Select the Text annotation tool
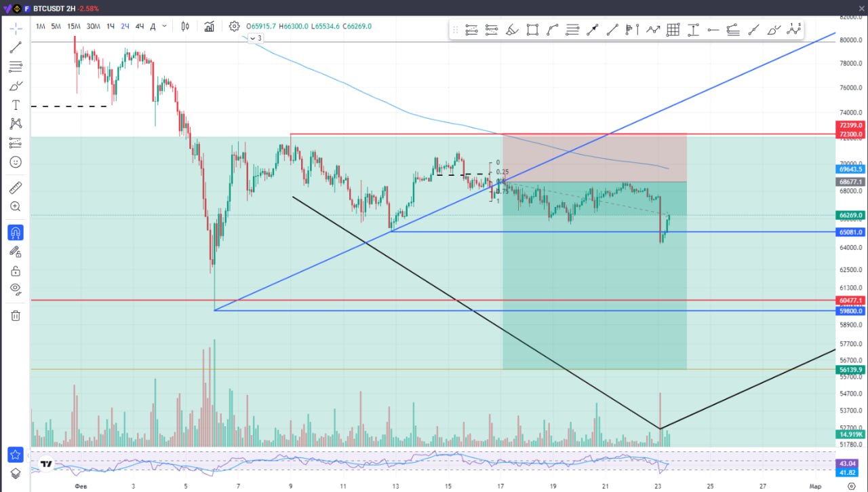This screenshot has width=868, height=492. tap(16, 105)
